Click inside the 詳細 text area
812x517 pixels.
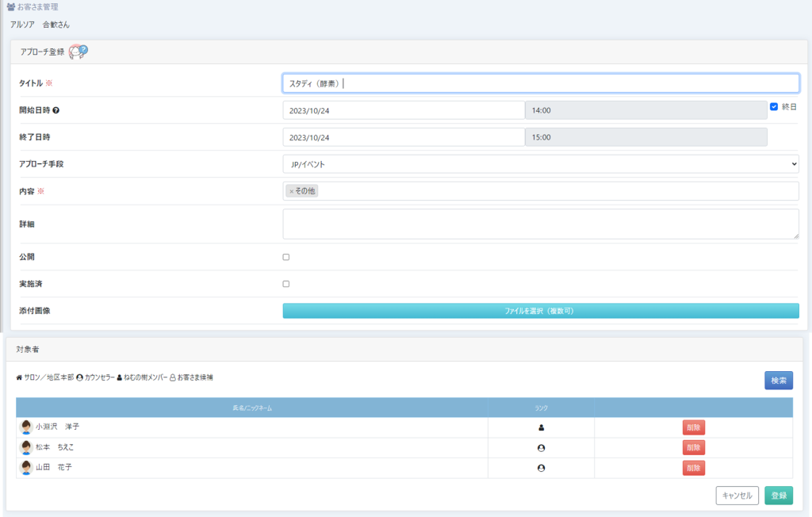(x=540, y=224)
